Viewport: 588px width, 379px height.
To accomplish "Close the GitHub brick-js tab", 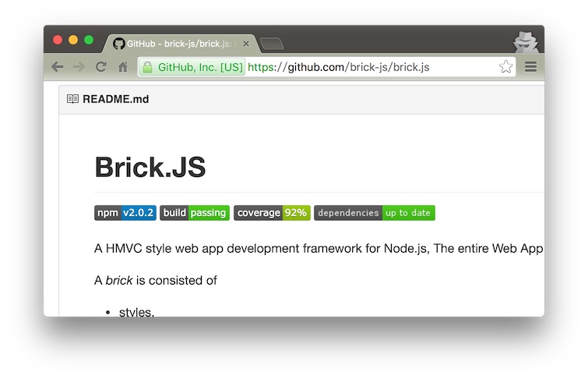I will 246,44.
